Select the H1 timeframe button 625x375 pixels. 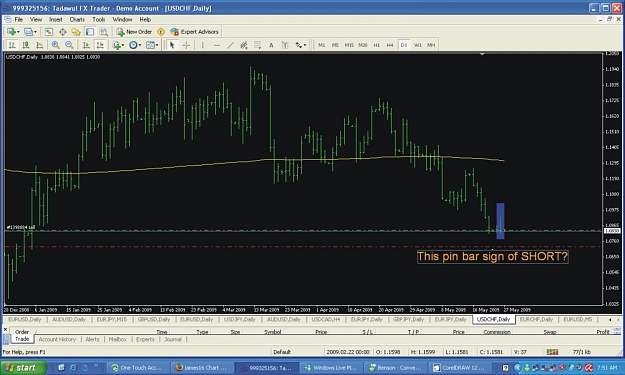376,45
